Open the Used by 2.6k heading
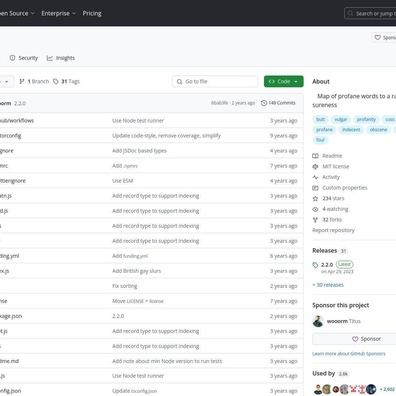Screen dimensions: 396x396 (x=330, y=374)
